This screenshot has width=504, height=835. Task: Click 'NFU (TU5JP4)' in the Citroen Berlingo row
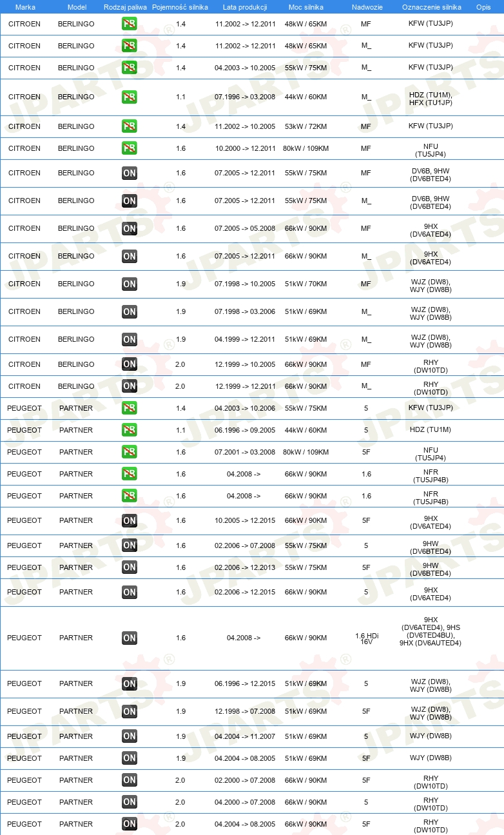(431, 150)
